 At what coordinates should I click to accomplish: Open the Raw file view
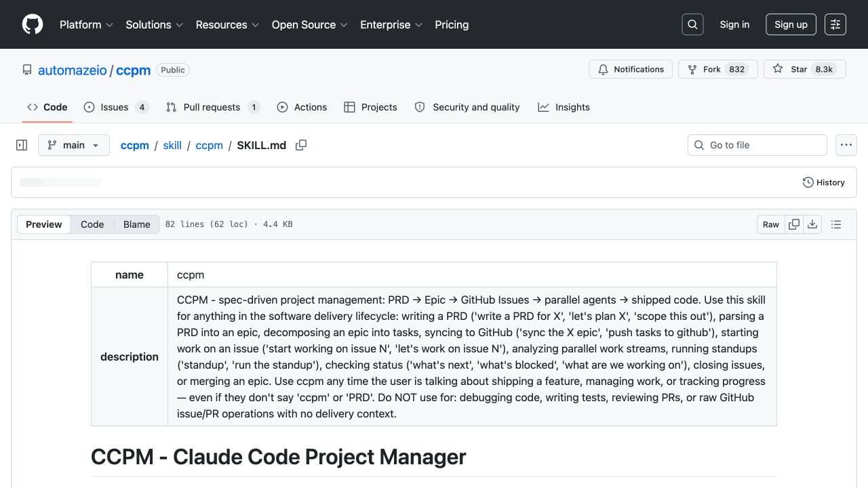(x=771, y=224)
